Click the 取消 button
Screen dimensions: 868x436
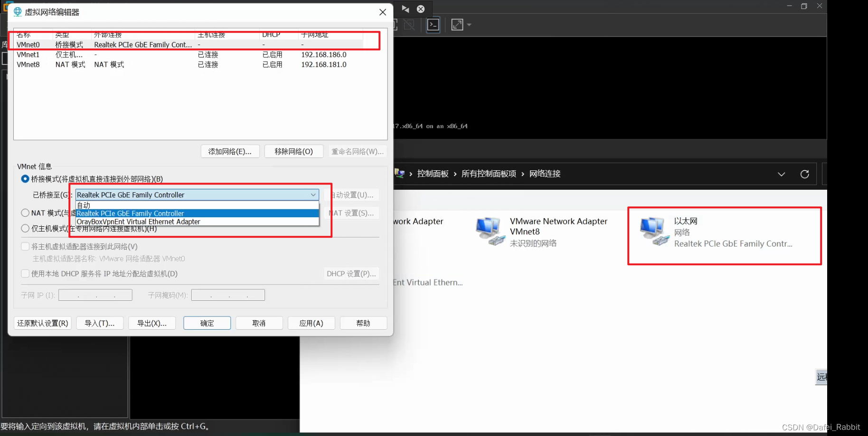click(259, 323)
